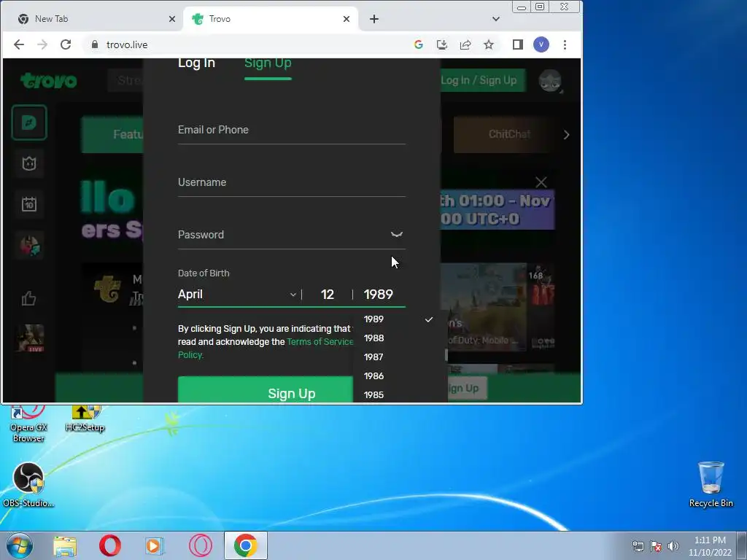Open tab search chevron

(496, 19)
